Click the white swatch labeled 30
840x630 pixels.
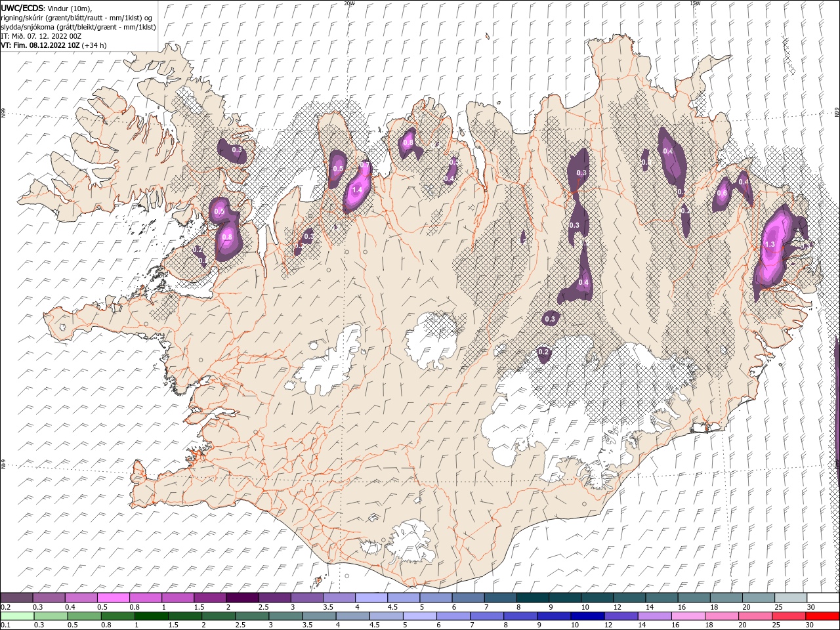pos(823,598)
